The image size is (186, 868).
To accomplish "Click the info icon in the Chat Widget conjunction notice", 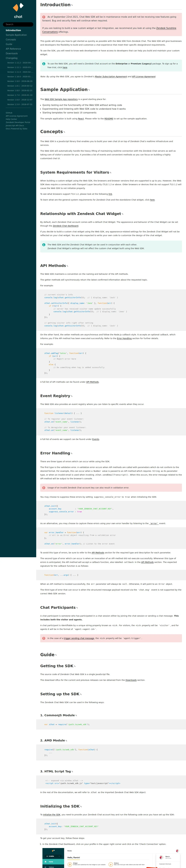I will [x=44, y=245].
